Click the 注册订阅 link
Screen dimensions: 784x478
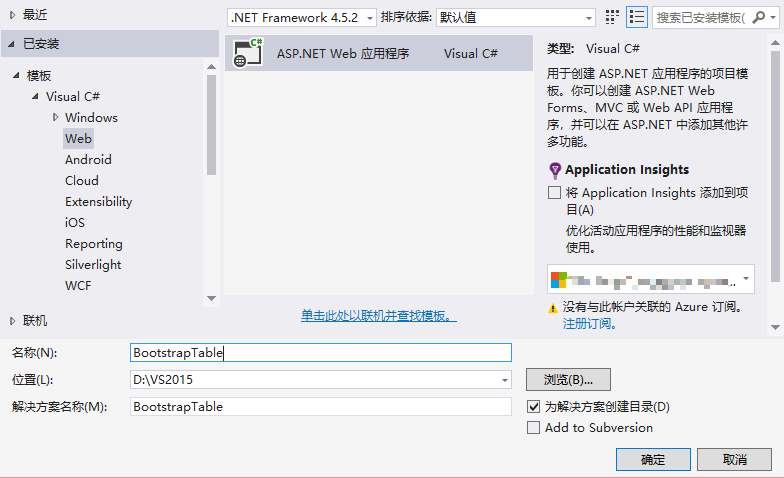[x=590, y=324]
